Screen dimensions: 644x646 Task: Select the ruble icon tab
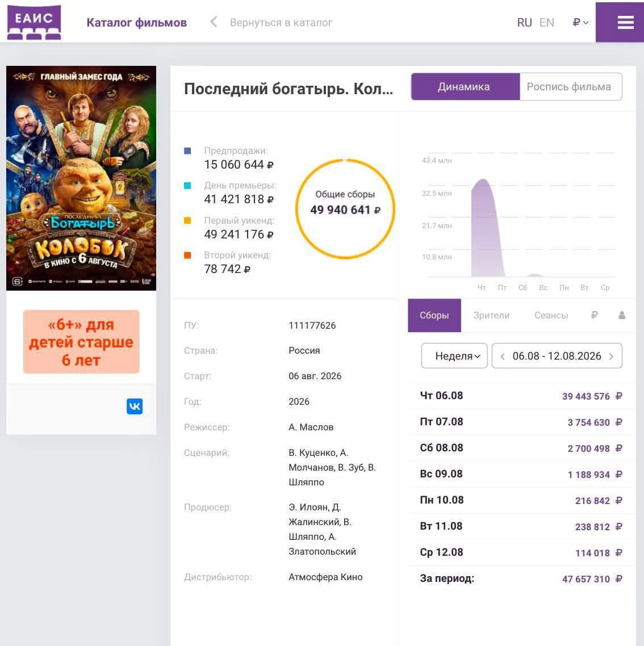coord(594,315)
